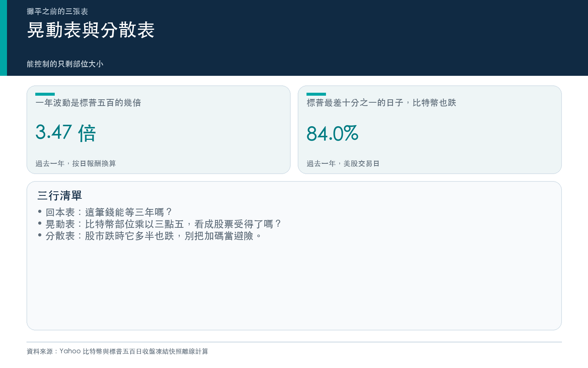The width and height of the screenshot is (588, 368).
Task: Select the 三行清單 heading
Action: (x=60, y=195)
